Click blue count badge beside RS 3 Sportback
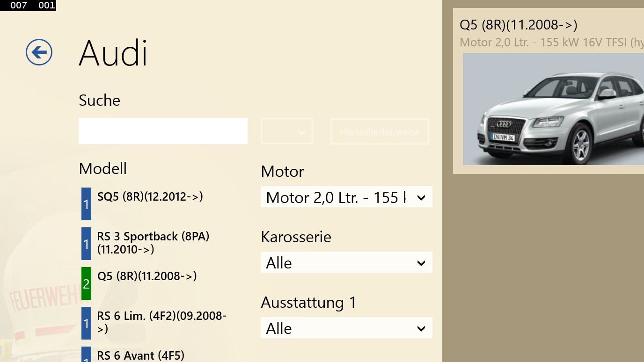The image size is (644, 362). [x=86, y=244]
